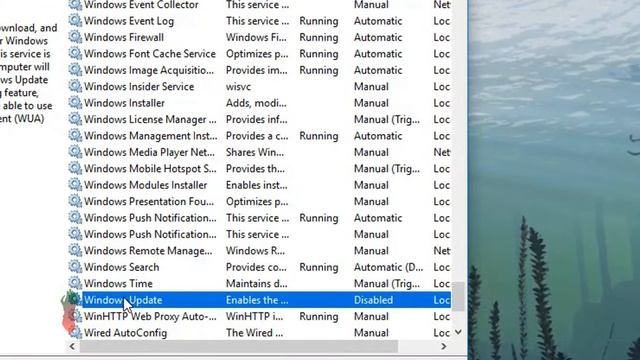The image size is (640, 360).
Task: Click the gear icon beside Windows Mobile Hotspot Service
Action: tap(75, 168)
